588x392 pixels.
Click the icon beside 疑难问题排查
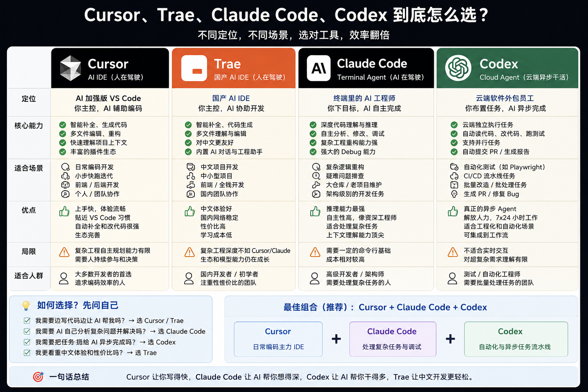coord(316,176)
